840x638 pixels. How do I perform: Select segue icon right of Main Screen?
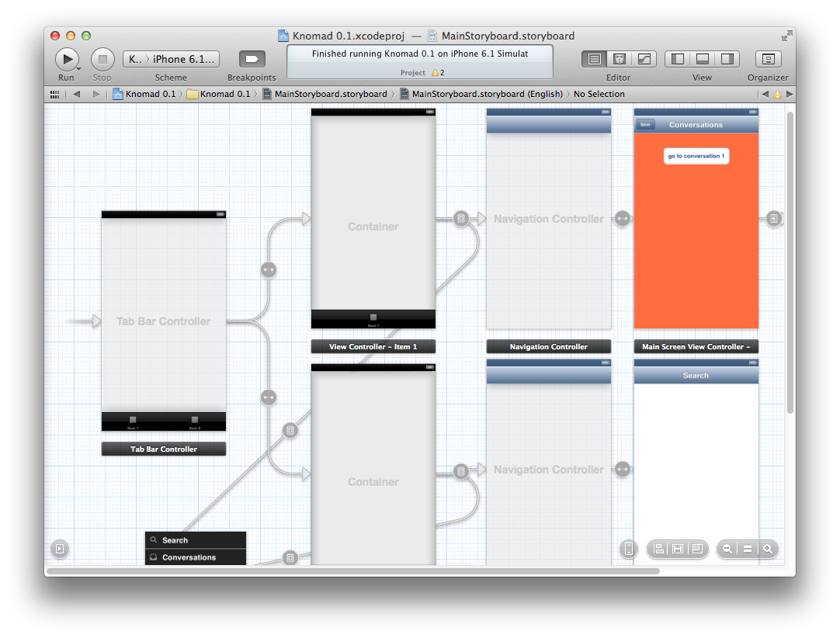pyautogui.click(x=773, y=219)
